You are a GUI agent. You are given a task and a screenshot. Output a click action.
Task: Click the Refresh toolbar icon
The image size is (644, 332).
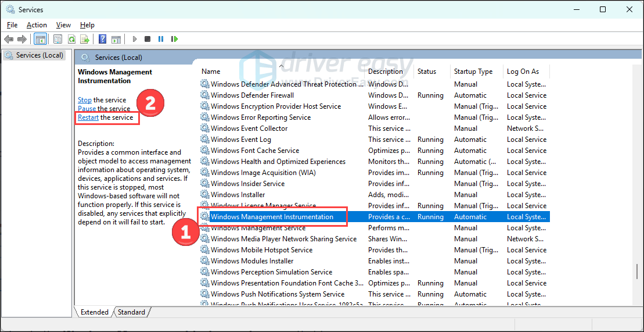click(71, 39)
